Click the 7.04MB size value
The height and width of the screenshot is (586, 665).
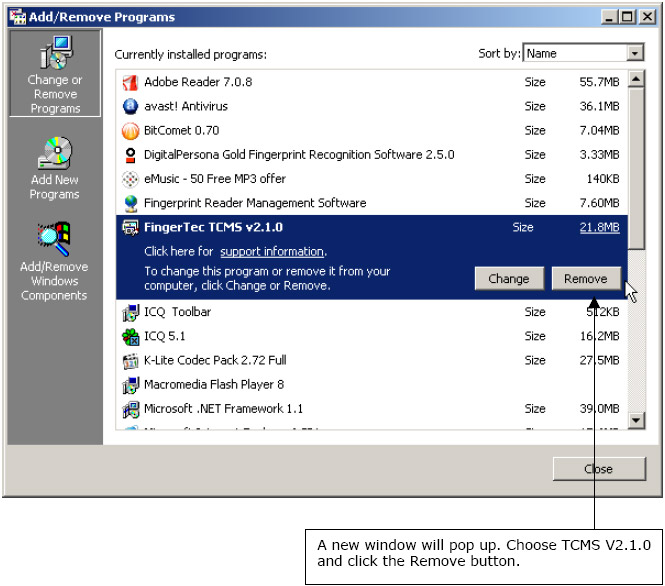tap(599, 130)
